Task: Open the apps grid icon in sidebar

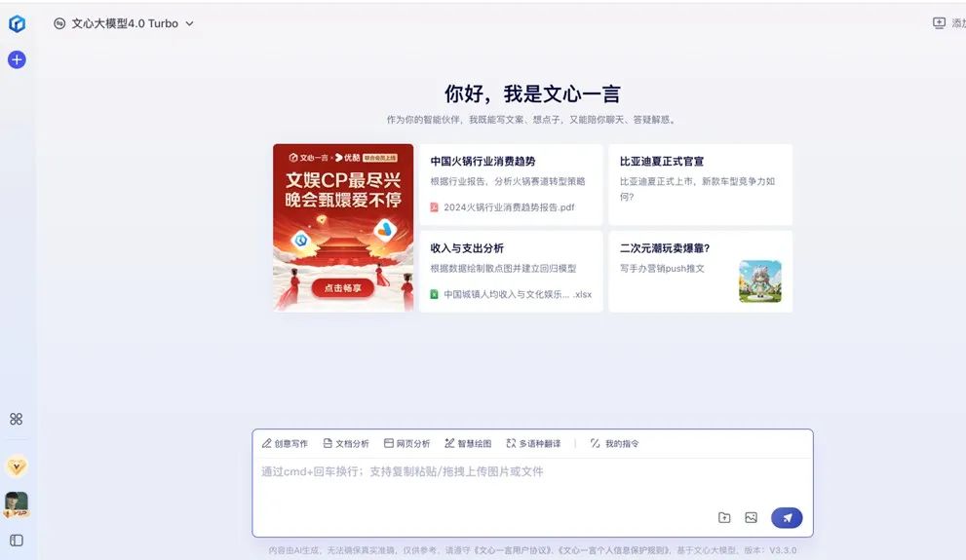Action: click(17, 419)
